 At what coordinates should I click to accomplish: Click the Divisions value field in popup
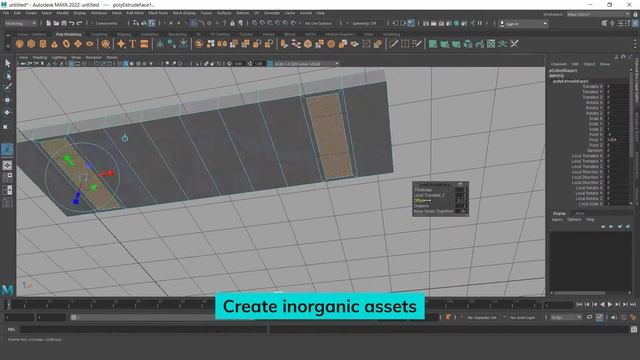461,206
